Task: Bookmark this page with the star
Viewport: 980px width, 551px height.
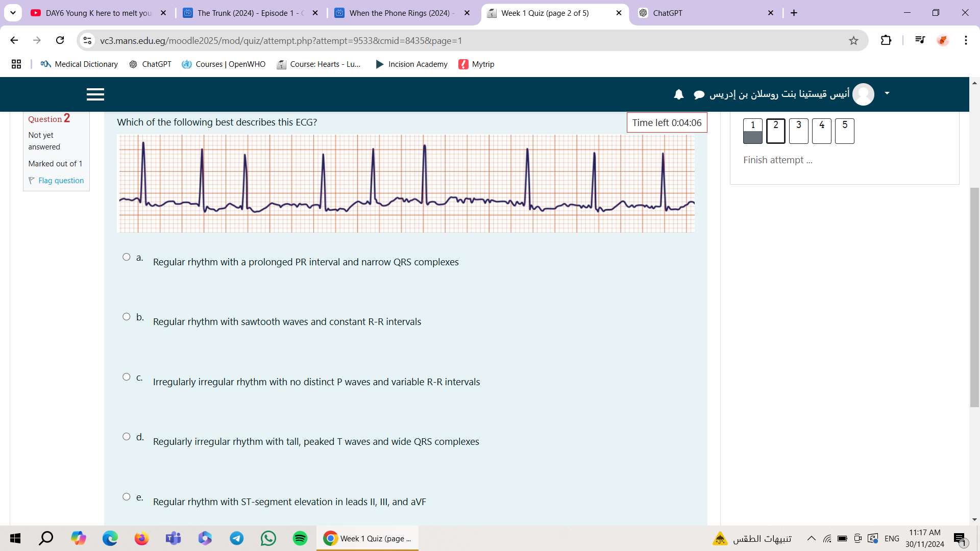Action: click(853, 41)
